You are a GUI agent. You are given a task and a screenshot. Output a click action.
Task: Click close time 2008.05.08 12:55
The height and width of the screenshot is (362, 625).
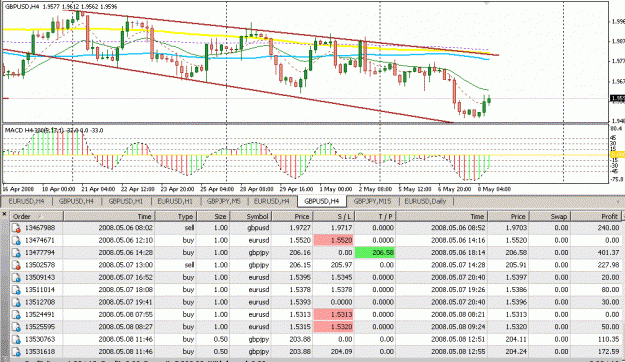click(458, 352)
